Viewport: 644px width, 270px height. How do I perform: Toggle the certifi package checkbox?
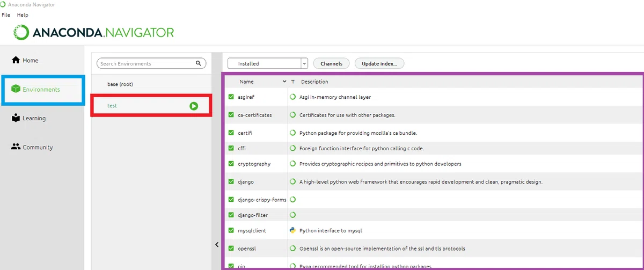click(x=231, y=133)
